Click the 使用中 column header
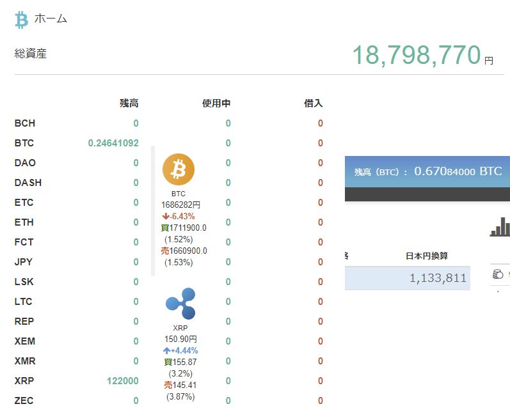The height and width of the screenshot is (420, 510). click(216, 104)
